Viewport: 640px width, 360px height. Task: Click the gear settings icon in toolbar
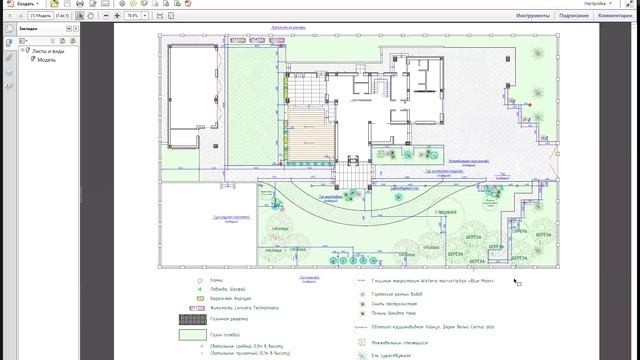(122, 4)
